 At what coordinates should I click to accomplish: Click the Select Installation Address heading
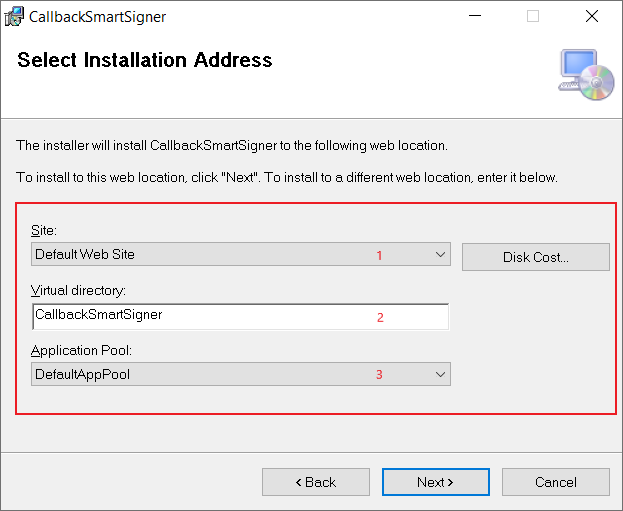pos(145,60)
